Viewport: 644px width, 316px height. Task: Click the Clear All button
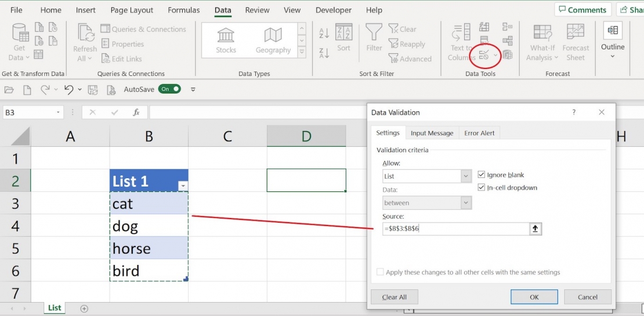coord(394,297)
